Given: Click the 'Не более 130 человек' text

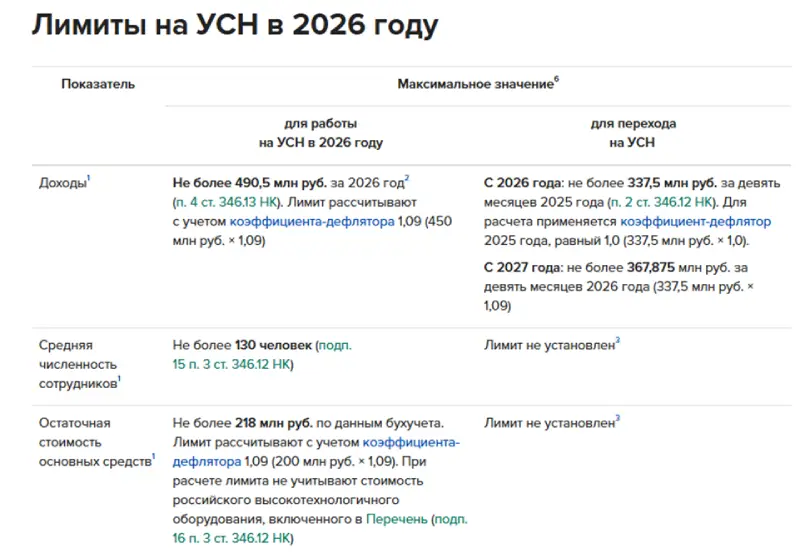Looking at the screenshot, I should [243, 345].
